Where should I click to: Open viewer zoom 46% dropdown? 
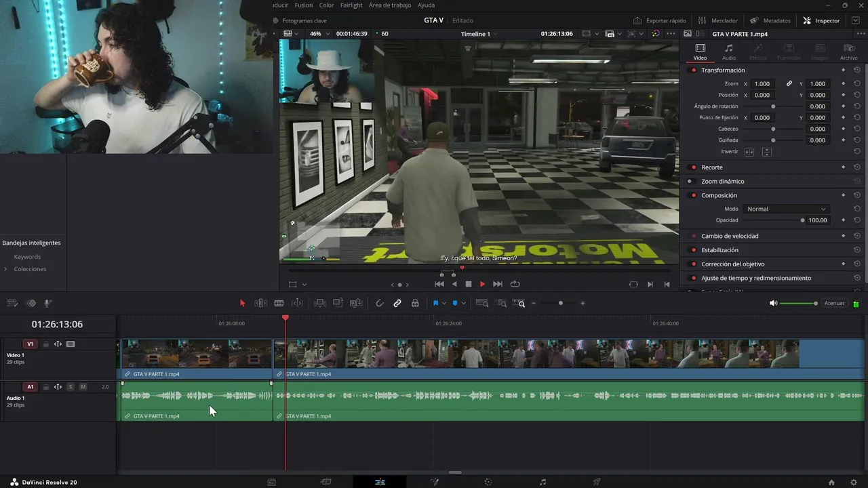[319, 34]
